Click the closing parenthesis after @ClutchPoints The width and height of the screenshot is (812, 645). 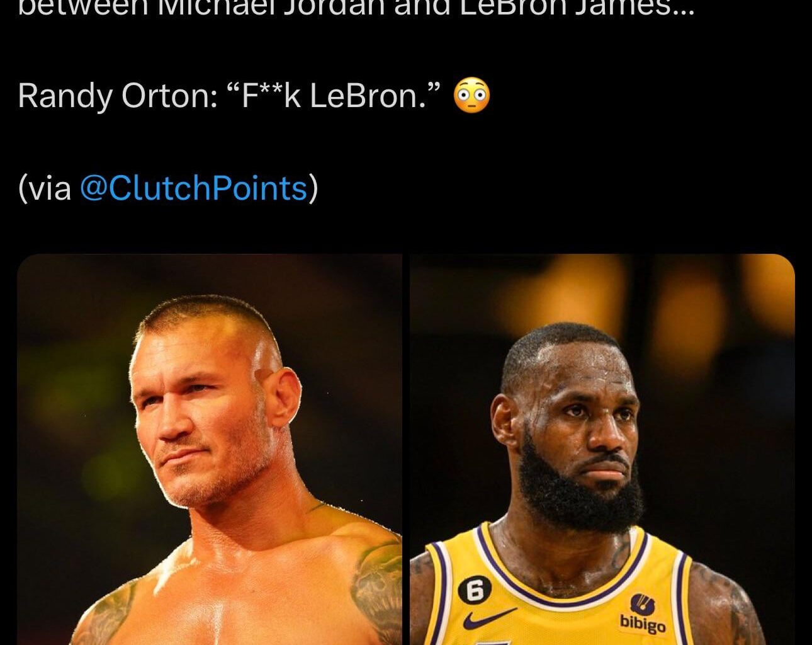313,188
